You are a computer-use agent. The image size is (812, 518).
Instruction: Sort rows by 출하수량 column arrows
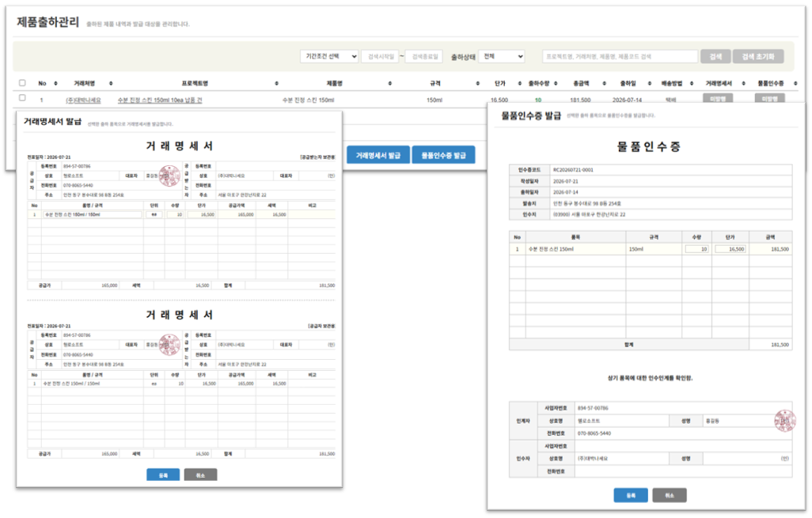coord(556,83)
